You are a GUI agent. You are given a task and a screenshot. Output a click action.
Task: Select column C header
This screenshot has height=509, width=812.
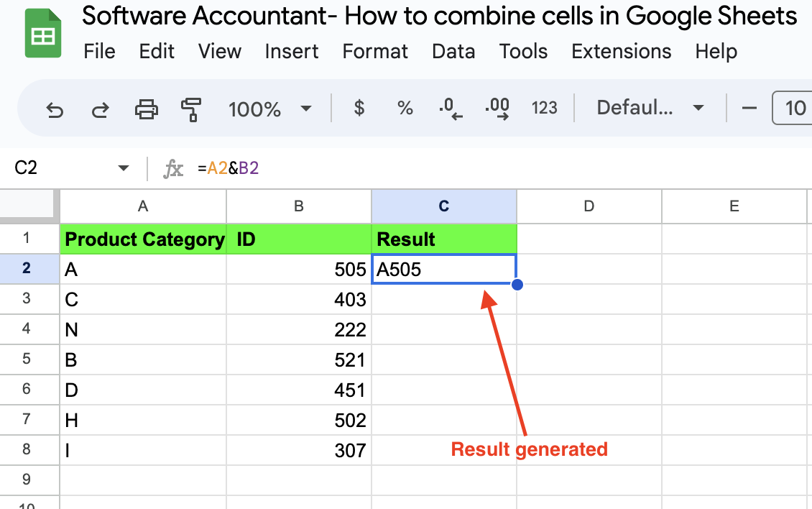pos(444,206)
